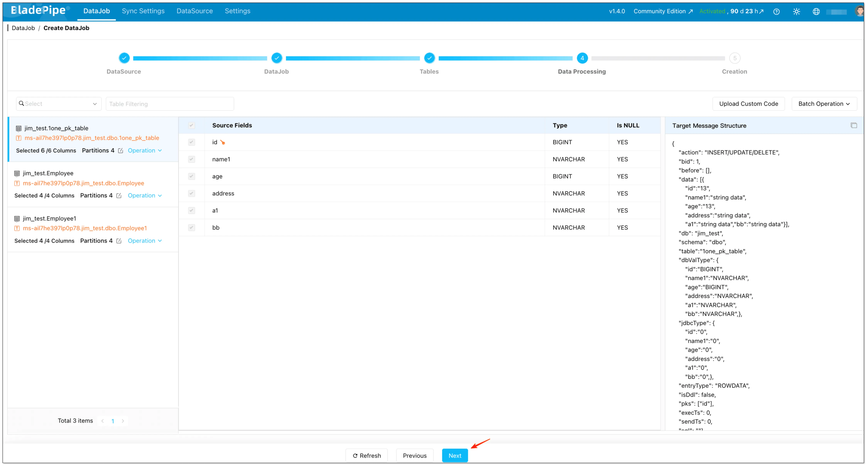This screenshot has width=868, height=467.
Task: Open the DataSource menu item
Action: [x=194, y=11]
